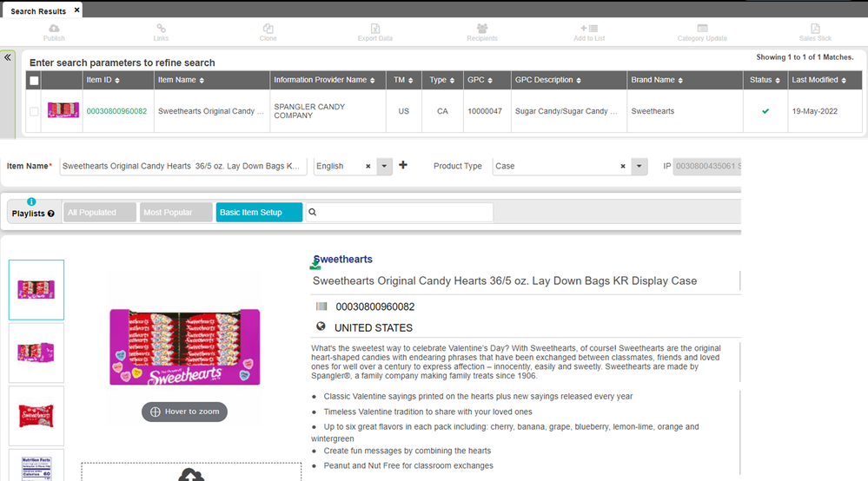Select the Basic Item Setup playlist
This screenshot has width=868, height=481.
(x=259, y=213)
